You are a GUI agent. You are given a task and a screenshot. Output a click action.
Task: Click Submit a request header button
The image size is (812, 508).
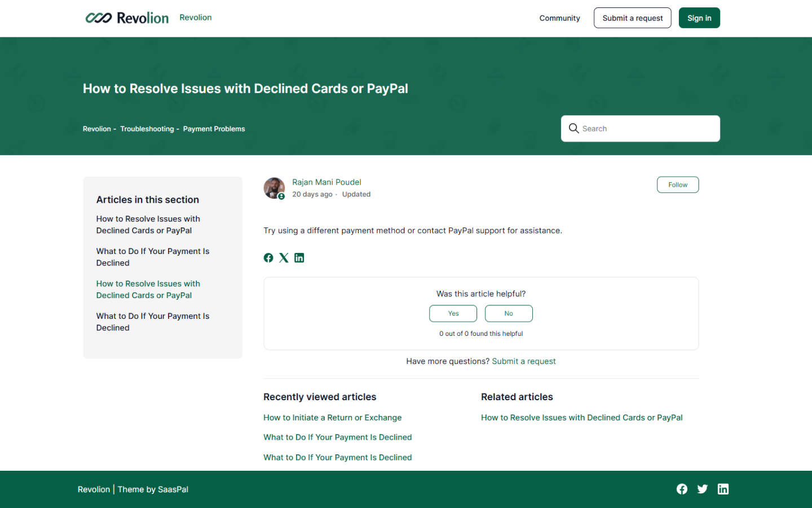click(x=632, y=18)
